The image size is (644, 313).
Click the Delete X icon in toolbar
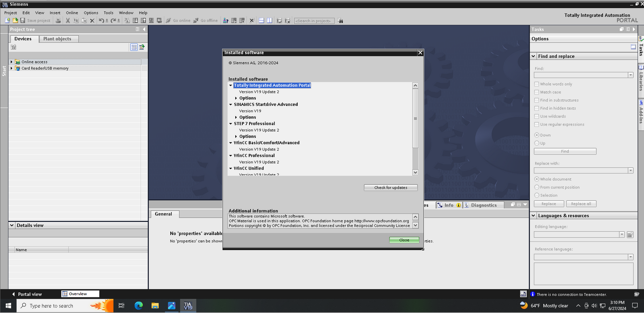pyautogui.click(x=92, y=20)
